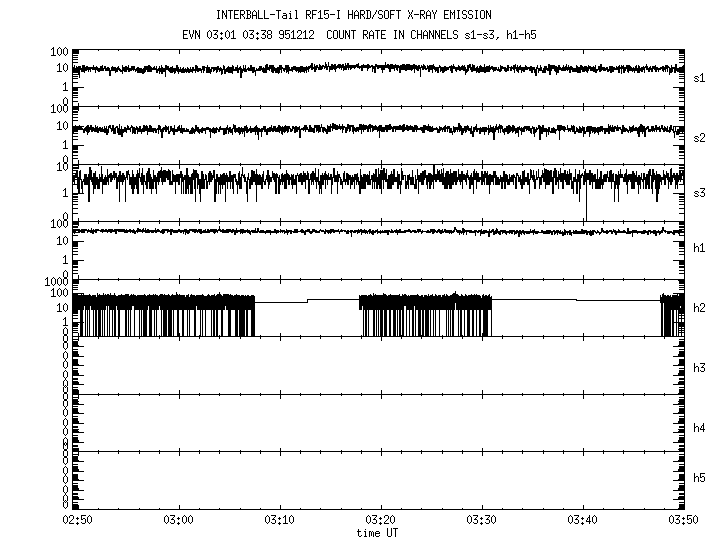Click the h3 channel label
The width and height of the screenshot is (720, 550).
[x=701, y=369]
